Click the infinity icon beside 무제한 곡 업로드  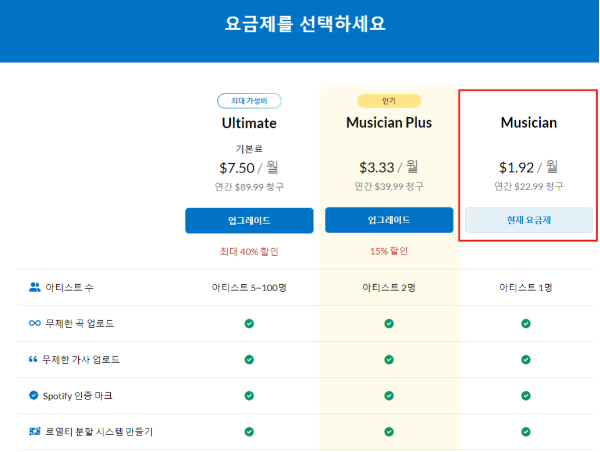coord(34,323)
